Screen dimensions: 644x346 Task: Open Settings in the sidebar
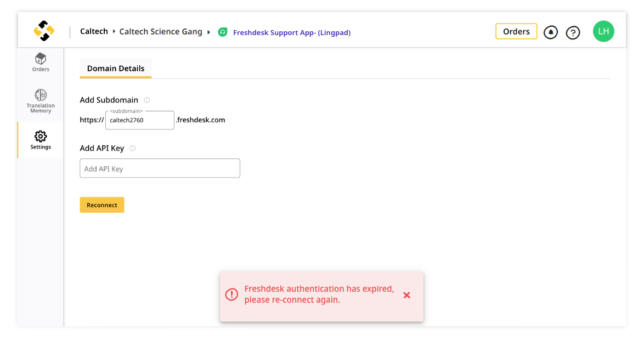41,140
